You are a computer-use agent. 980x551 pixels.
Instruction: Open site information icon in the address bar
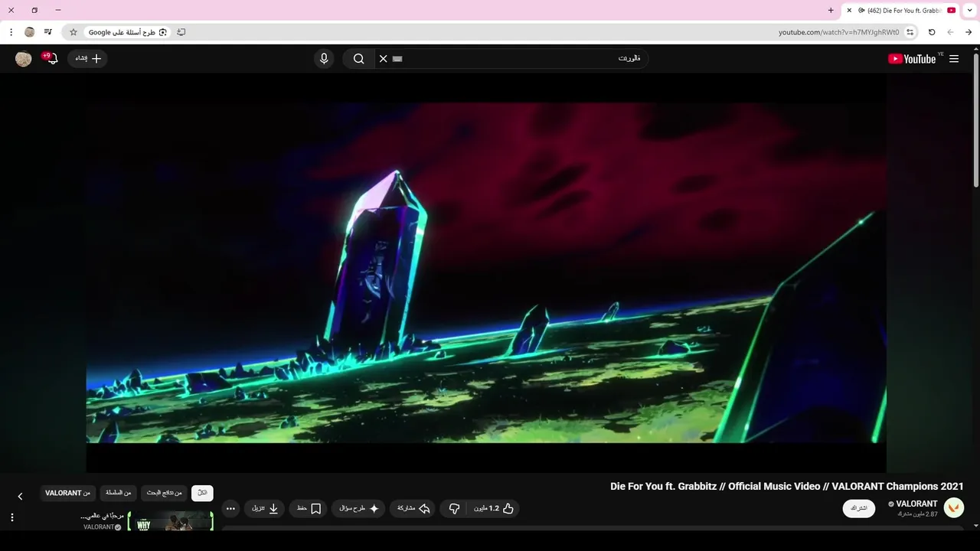pyautogui.click(x=910, y=32)
